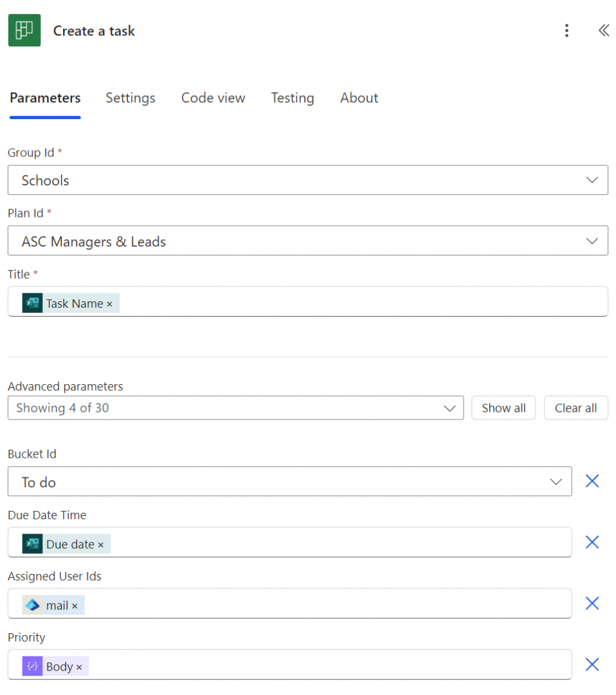
Task: Open the more options (three dots) menu
Action: click(x=566, y=30)
